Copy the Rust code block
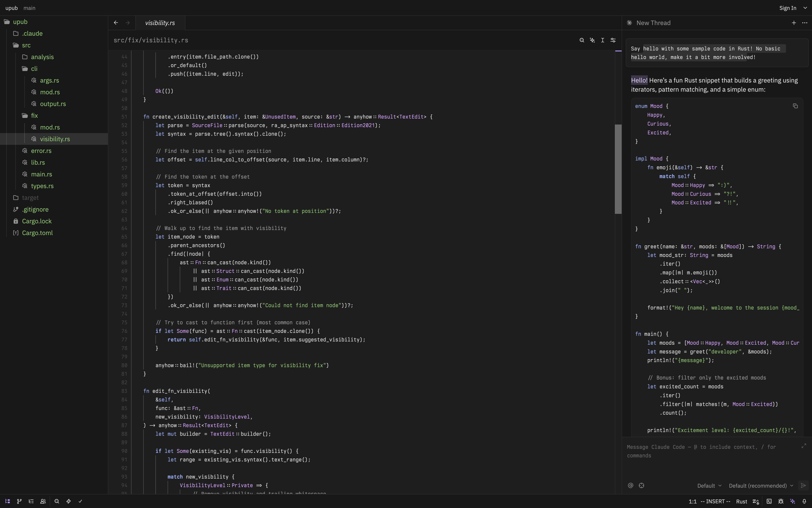The height and width of the screenshot is (508, 812). [x=795, y=106]
